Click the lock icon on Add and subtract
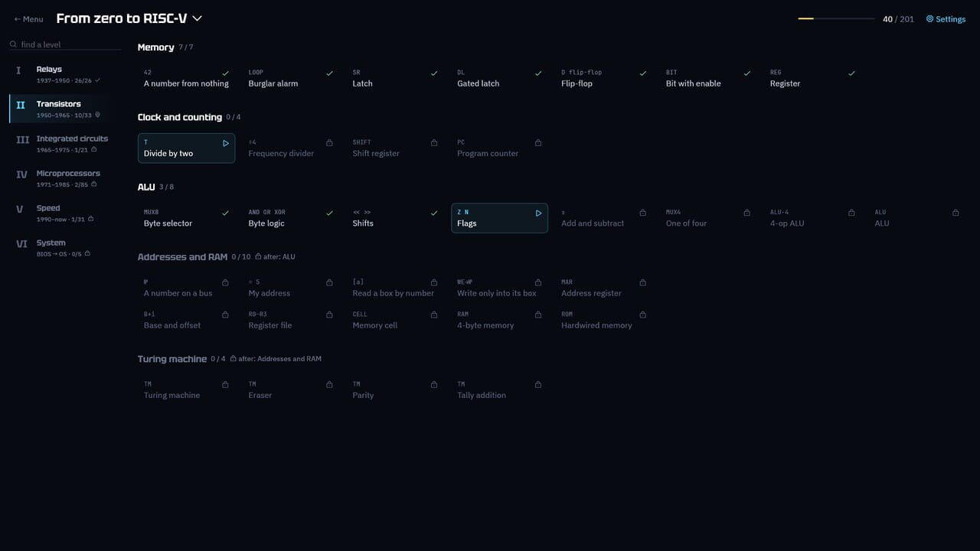This screenshot has height=551, width=980. tap(642, 213)
